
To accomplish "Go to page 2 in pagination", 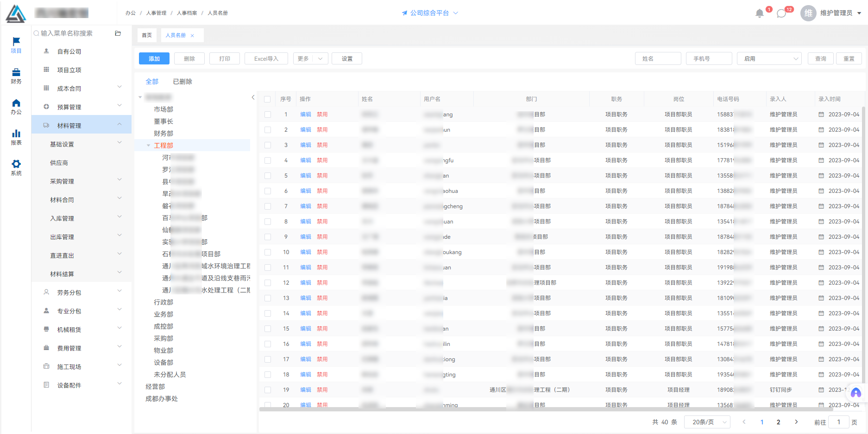I will click(x=778, y=422).
